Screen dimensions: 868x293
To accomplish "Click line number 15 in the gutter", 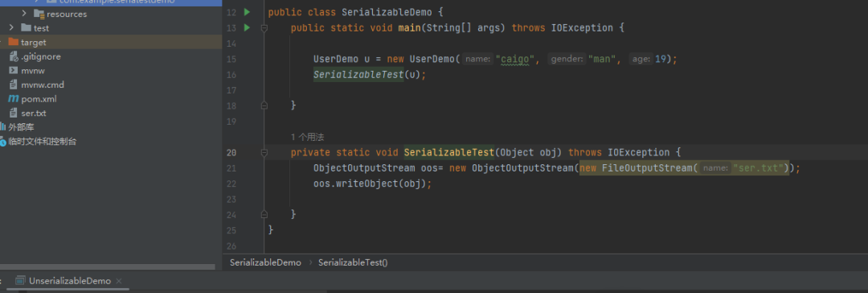I will pyautogui.click(x=231, y=59).
